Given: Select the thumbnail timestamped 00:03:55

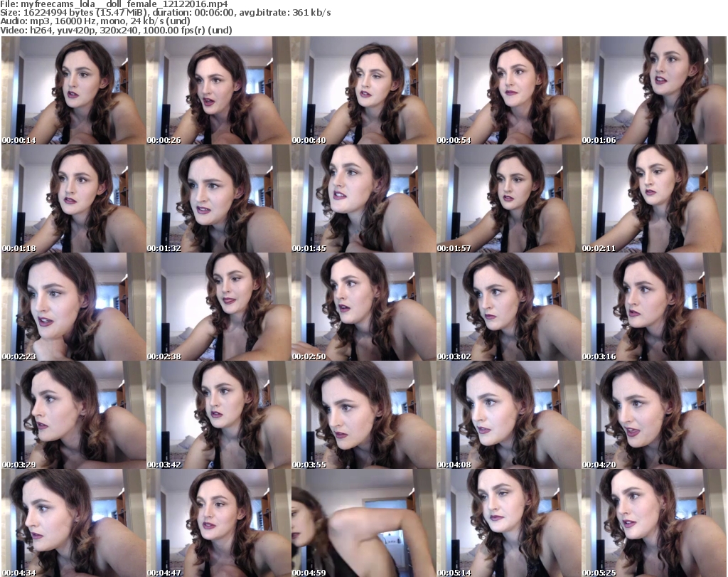Looking at the screenshot, I should 363,415.
